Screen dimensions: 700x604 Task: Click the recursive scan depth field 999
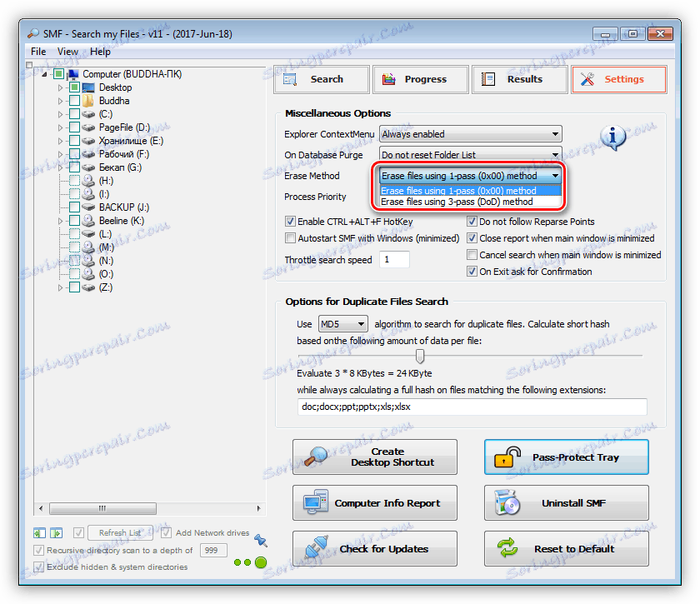click(213, 550)
